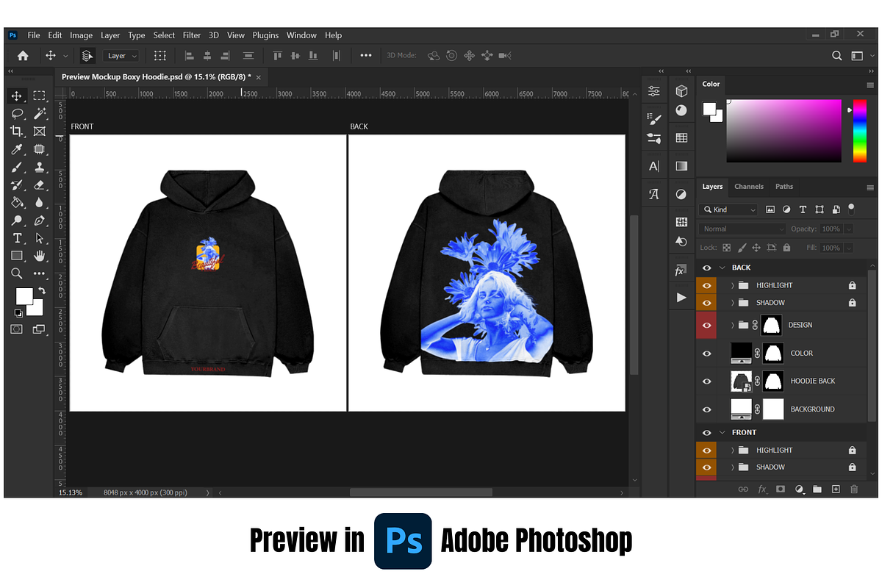Open the Filter menu
Viewport: 882px width, 588px height.
click(192, 35)
